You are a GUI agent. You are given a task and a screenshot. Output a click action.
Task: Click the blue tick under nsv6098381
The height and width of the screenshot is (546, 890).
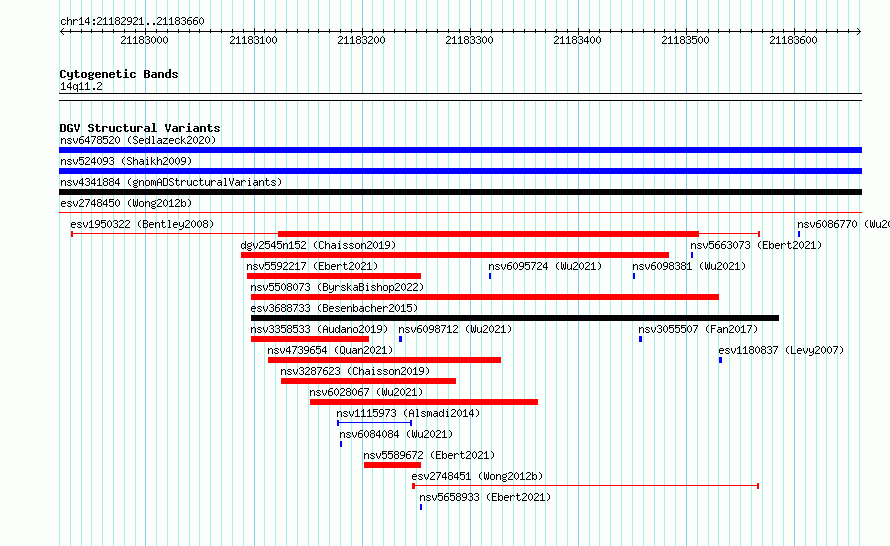634,276
